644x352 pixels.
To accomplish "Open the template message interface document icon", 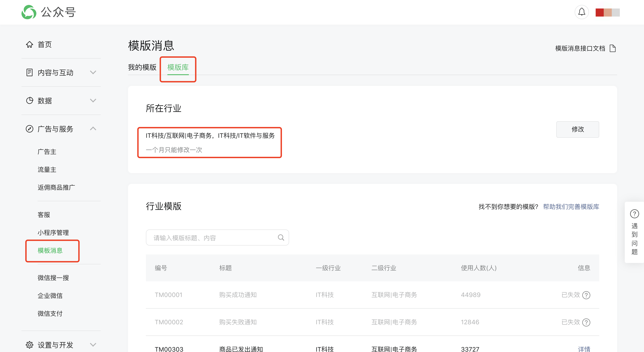I will point(612,48).
